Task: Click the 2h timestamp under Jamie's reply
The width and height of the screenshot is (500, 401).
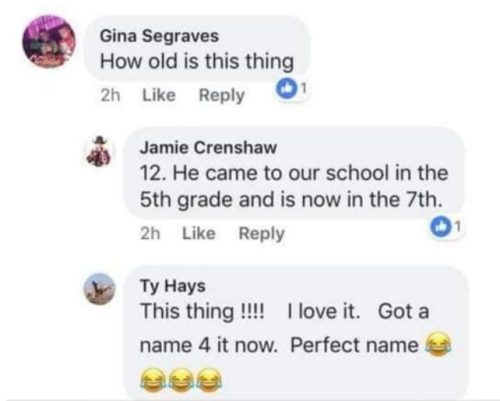Action: (150, 234)
